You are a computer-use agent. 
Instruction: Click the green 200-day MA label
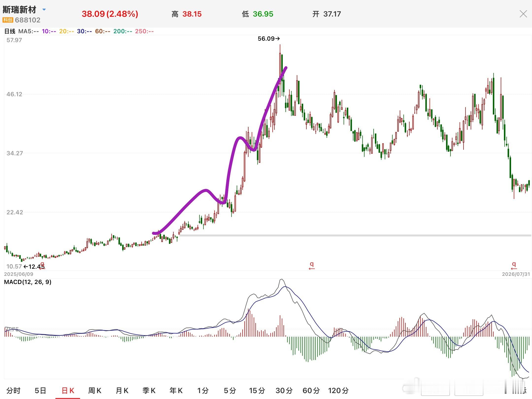[123, 31]
